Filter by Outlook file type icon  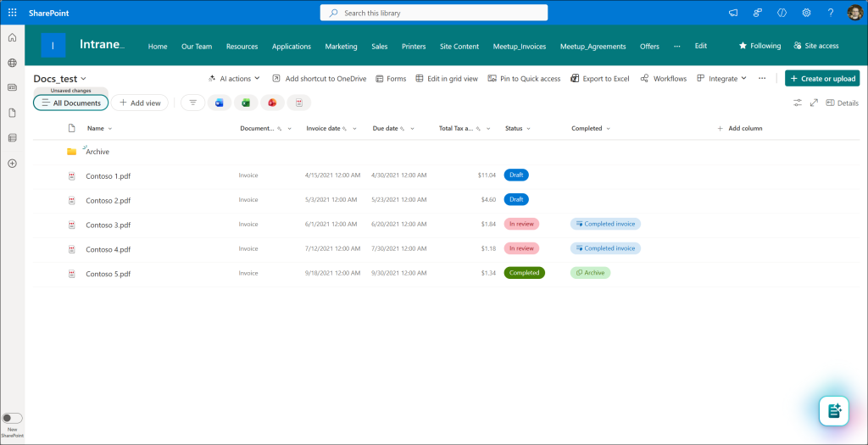click(220, 103)
